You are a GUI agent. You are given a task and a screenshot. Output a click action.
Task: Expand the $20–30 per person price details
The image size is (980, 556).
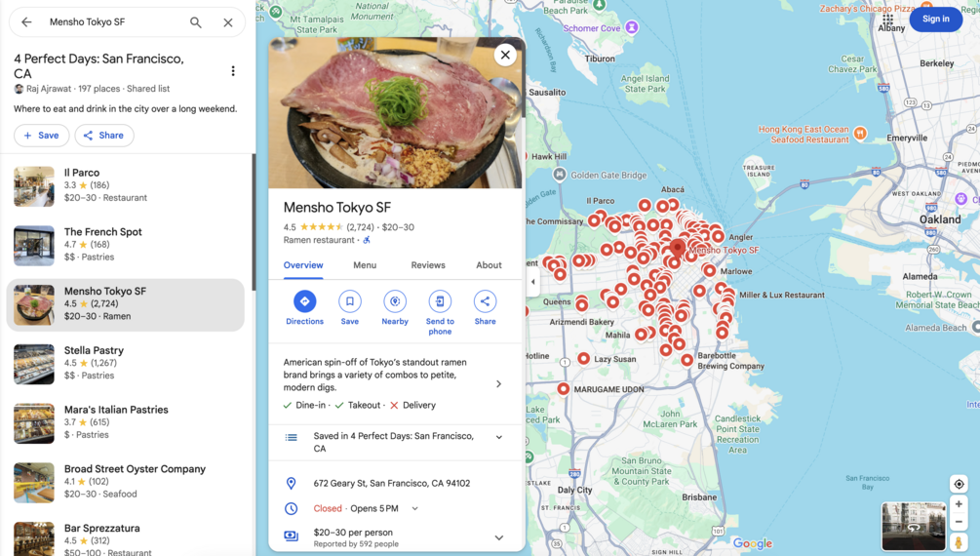[498, 537]
